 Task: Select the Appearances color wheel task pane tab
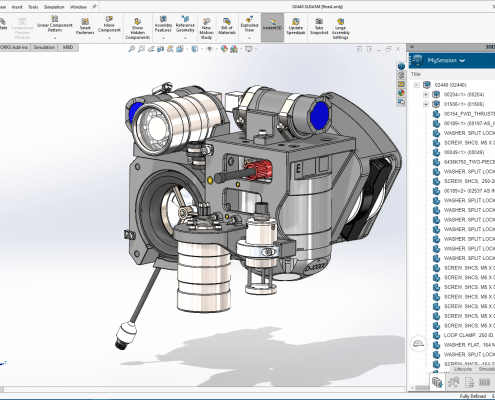(x=401, y=93)
